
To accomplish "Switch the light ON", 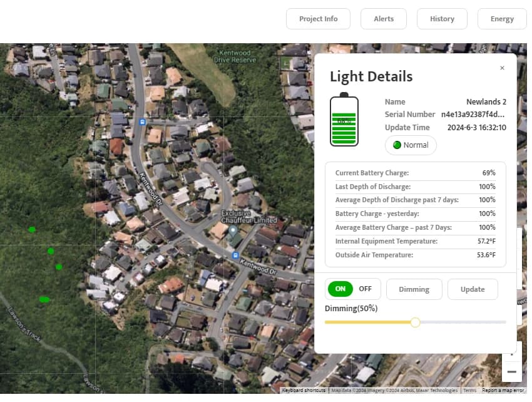I will (x=340, y=289).
